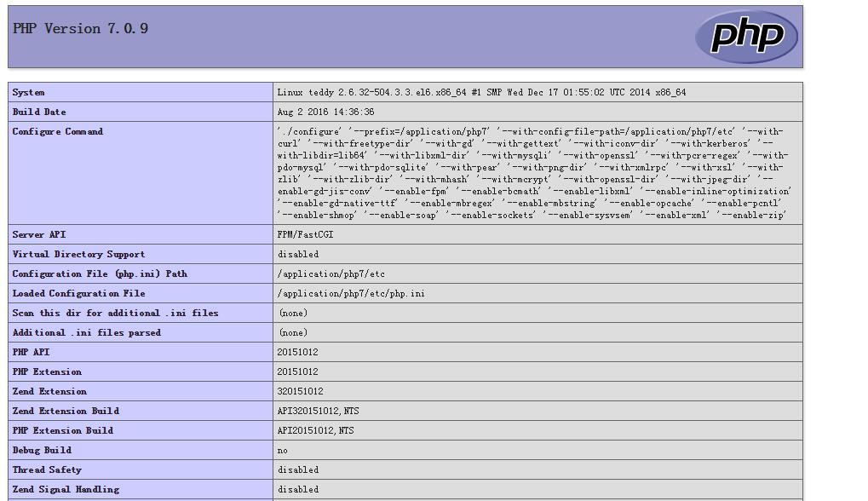
Task: Click the 'Debug Build' row label
Action: (42, 450)
